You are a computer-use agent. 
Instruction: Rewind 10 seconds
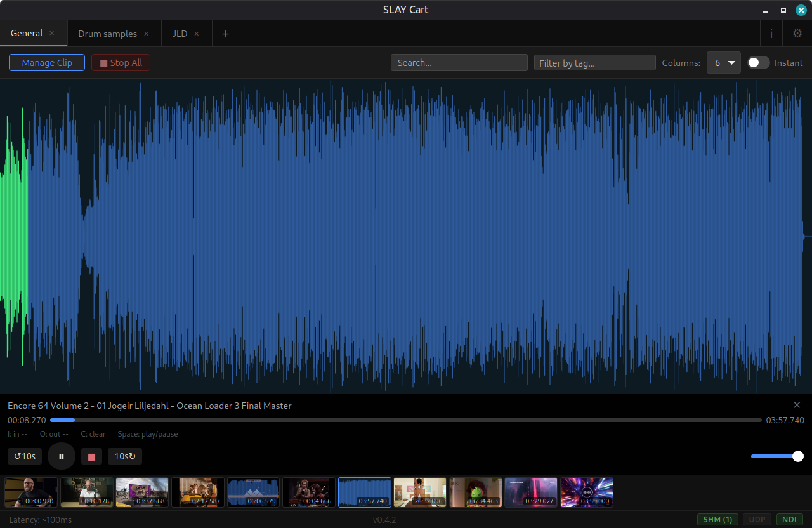point(25,456)
